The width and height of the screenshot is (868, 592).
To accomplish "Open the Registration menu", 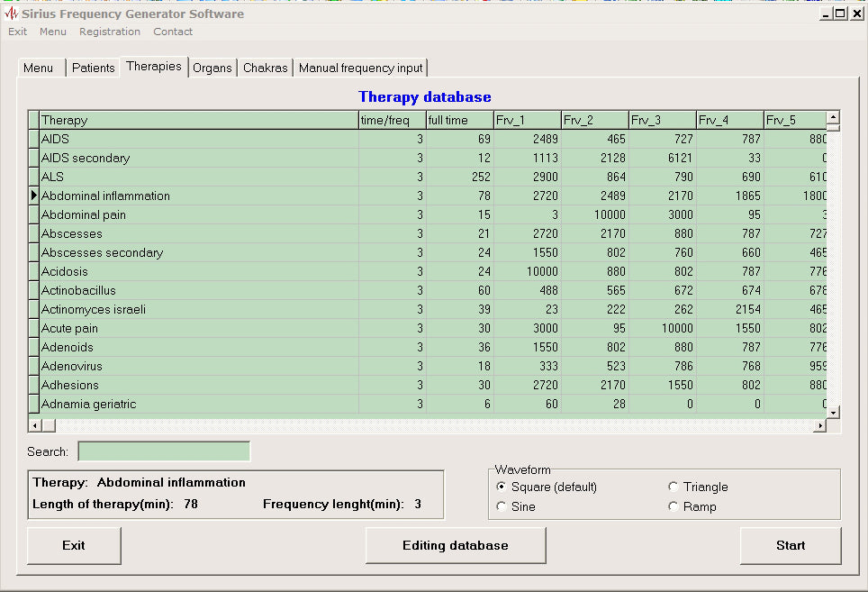I will (110, 32).
